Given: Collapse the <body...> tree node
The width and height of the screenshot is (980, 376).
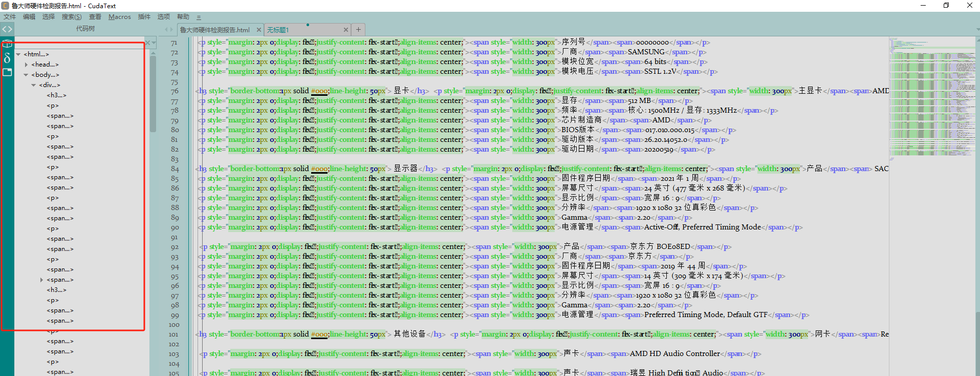Looking at the screenshot, I should point(26,75).
